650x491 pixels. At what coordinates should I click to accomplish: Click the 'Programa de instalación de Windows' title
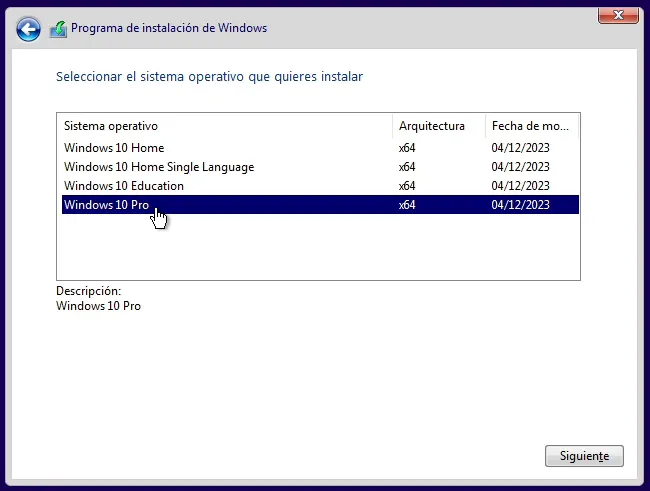click(169, 28)
